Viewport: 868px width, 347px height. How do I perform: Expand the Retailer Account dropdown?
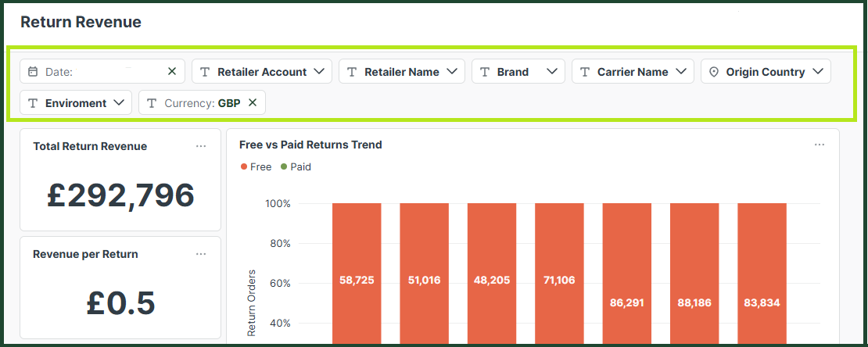(x=262, y=71)
